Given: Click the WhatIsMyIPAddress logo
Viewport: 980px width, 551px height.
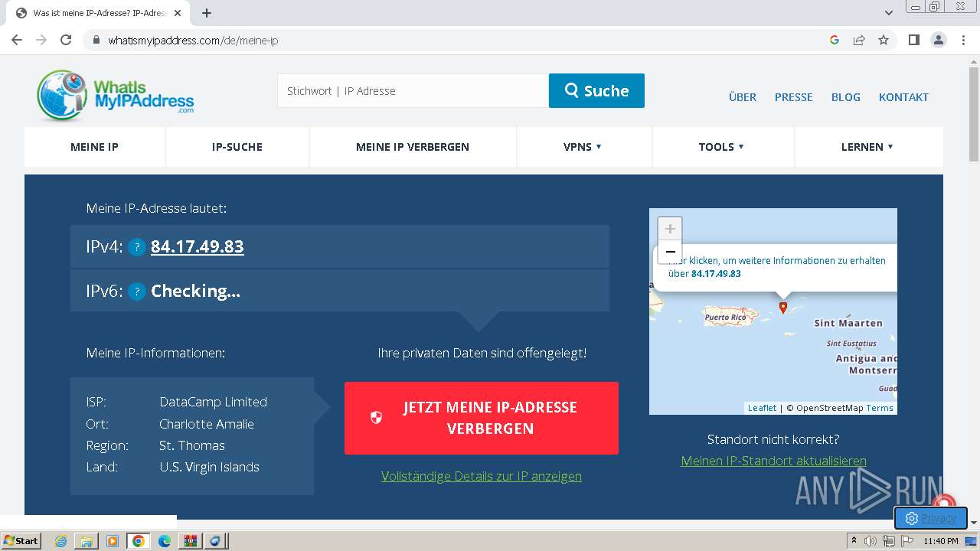Looking at the screenshot, I should pos(116,96).
